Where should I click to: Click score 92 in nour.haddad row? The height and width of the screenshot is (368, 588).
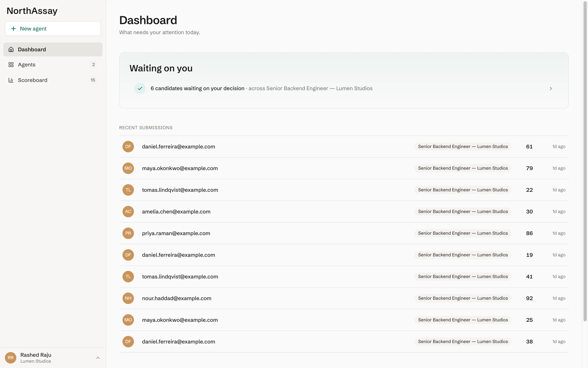[x=529, y=298]
